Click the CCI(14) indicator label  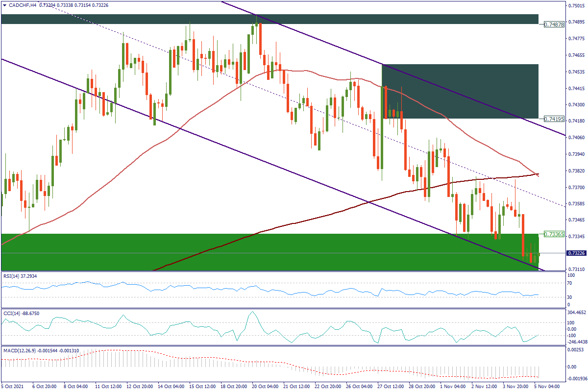(x=20, y=313)
